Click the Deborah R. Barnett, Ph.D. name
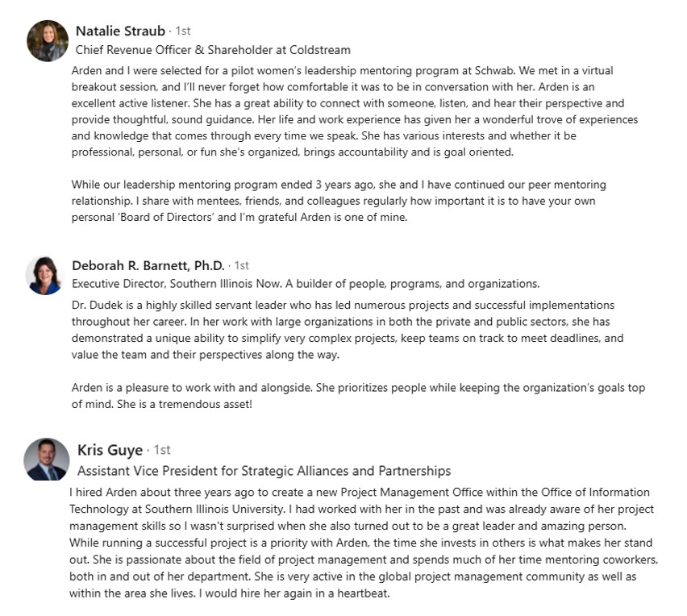 pyautogui.click(x=148, y=265)
